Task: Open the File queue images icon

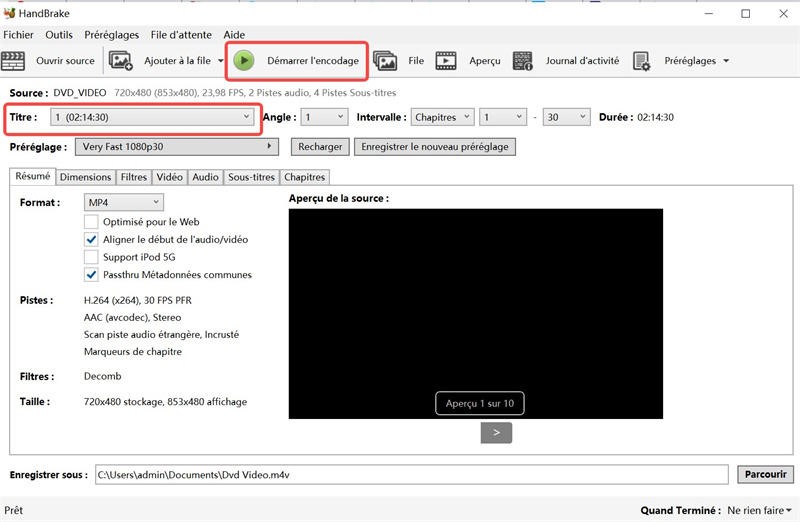Action: tap(385, 61)
